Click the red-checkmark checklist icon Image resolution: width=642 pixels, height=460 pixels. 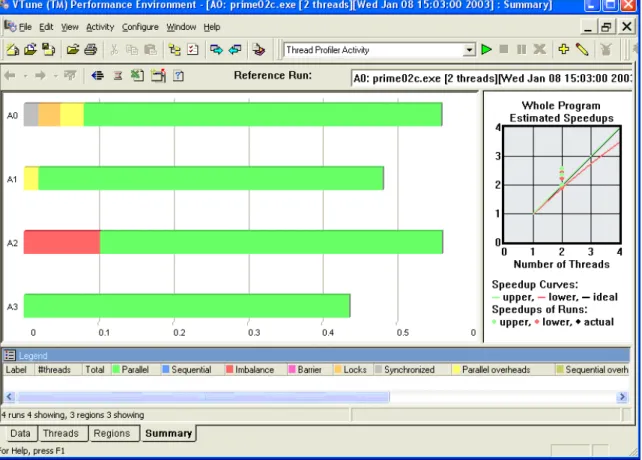193,50
